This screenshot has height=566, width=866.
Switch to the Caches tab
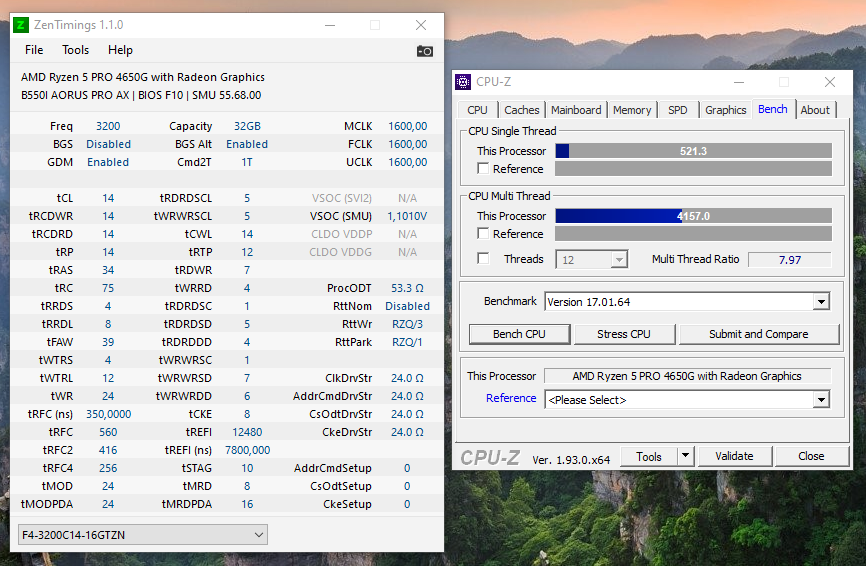(521, 110)
